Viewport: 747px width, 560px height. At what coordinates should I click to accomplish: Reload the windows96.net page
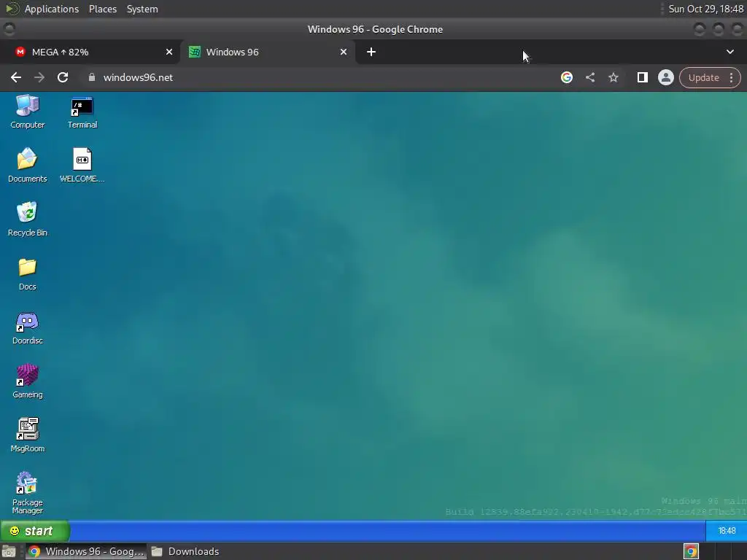tap(63, 77)
